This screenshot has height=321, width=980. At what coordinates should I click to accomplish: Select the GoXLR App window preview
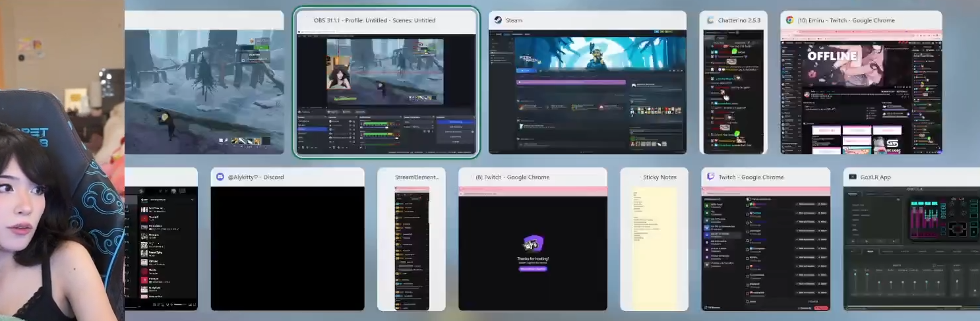coord(911,239)
